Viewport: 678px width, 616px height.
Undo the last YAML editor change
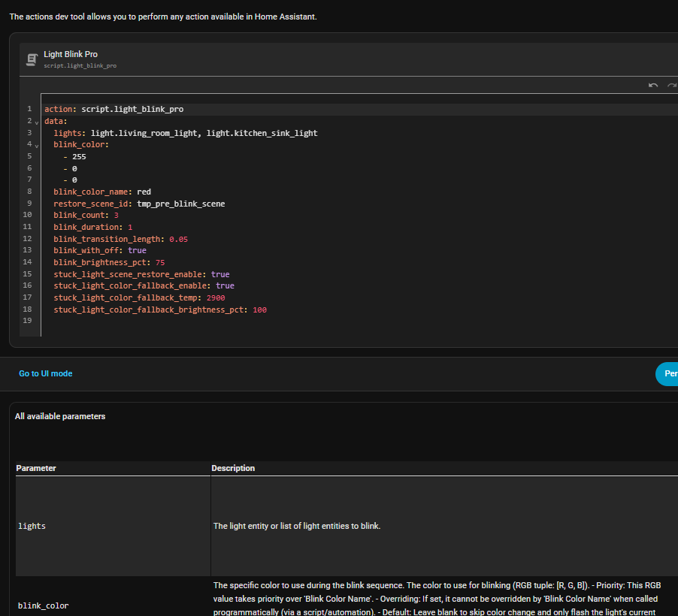pos(653,86)
